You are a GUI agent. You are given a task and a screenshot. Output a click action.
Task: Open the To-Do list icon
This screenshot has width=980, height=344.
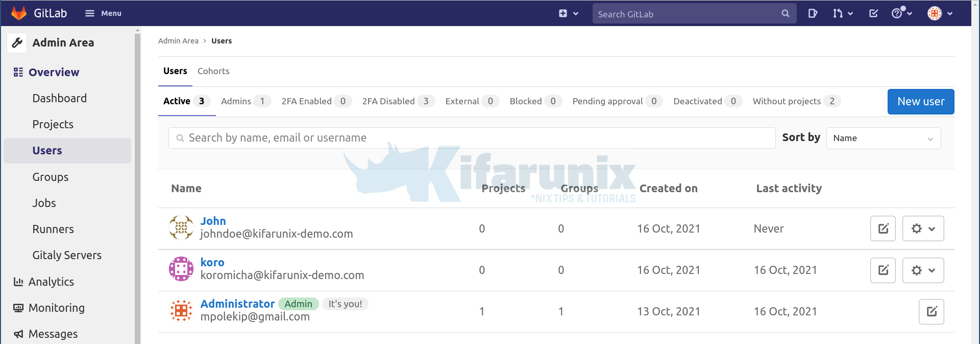tap(873, 14)
